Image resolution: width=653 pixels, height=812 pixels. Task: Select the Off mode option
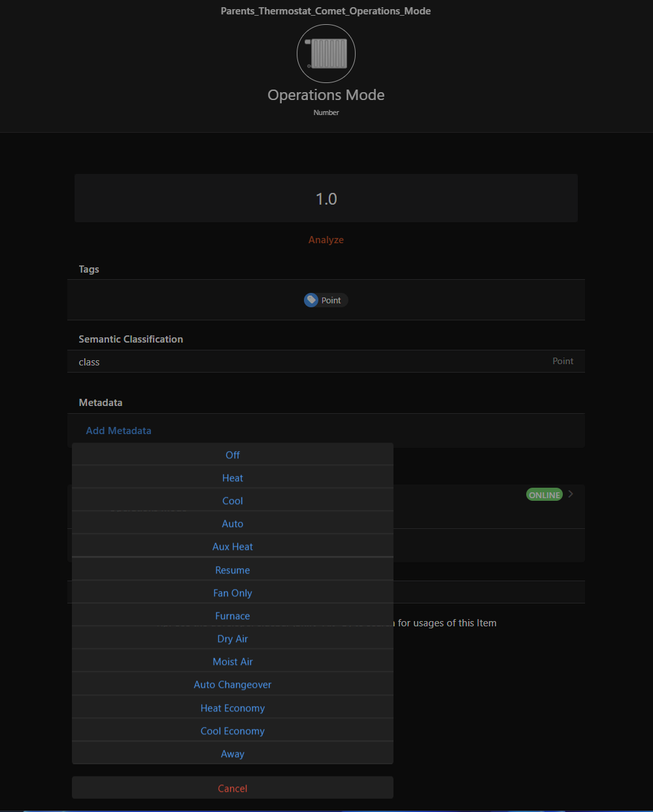(233, 455)
